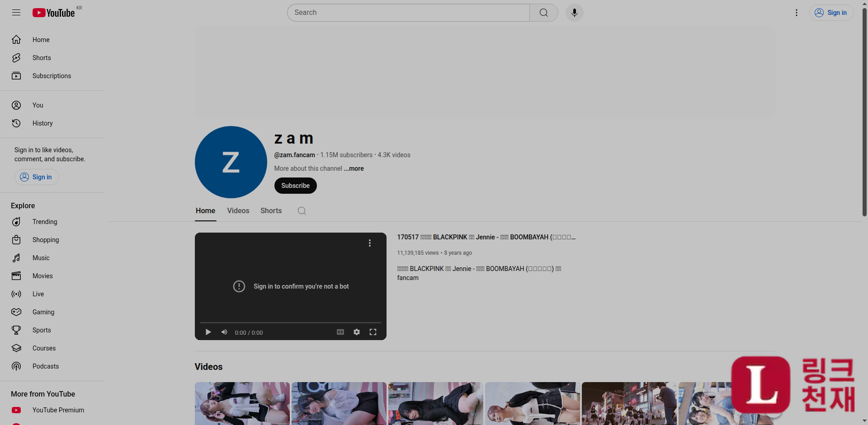Select the channel Home tab

205,211
